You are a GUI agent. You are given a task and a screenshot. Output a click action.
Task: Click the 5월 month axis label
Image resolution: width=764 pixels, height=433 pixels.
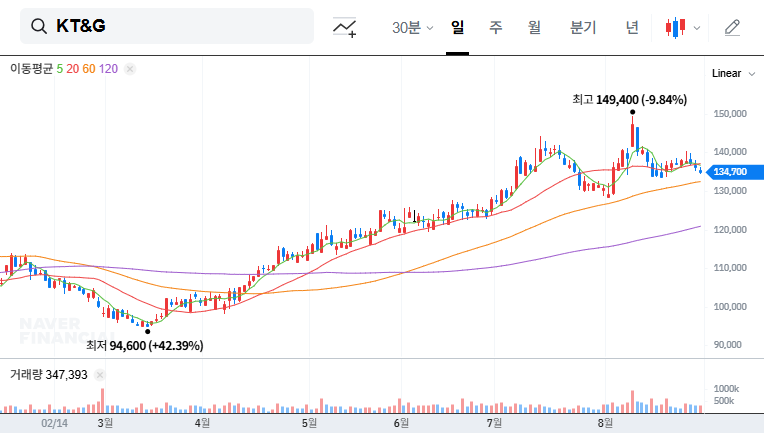coord(309,423)
